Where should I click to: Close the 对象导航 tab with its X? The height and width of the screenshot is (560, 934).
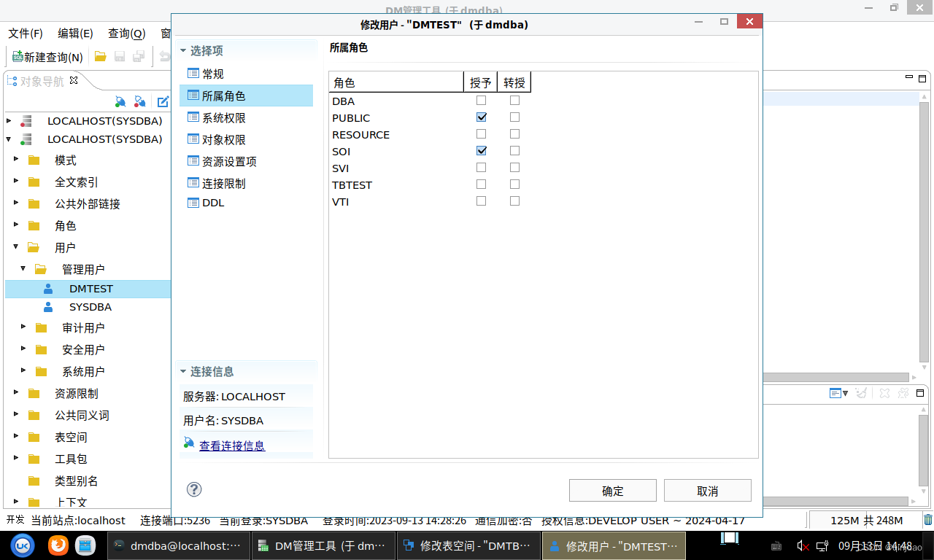73,80
